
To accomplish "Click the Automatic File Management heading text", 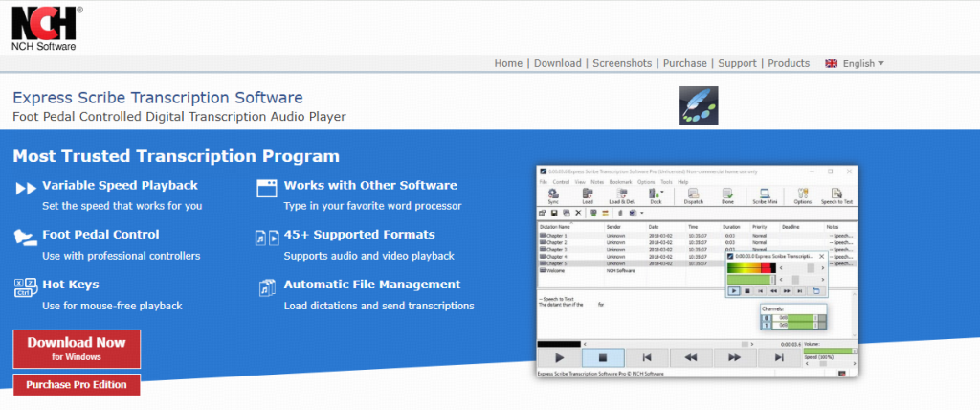I will pos(372,285).
